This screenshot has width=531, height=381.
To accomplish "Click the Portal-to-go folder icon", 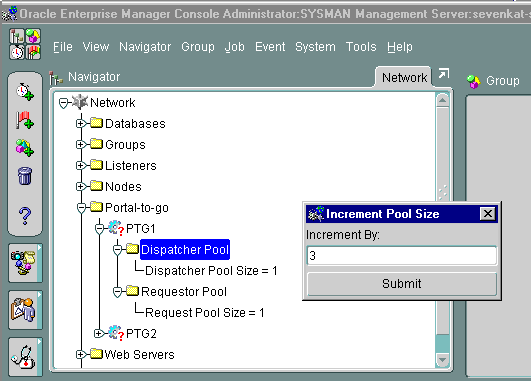I will click(97, 207).
